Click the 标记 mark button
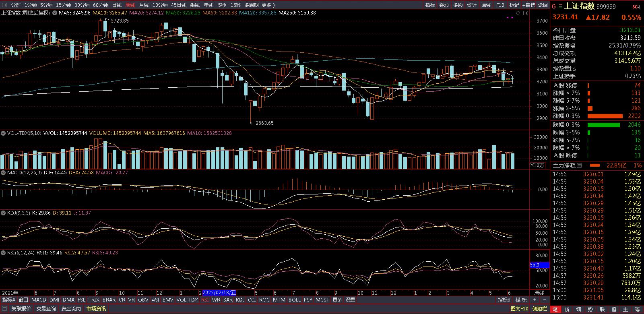This screenshot has width=644, height=314. [514, 5]
